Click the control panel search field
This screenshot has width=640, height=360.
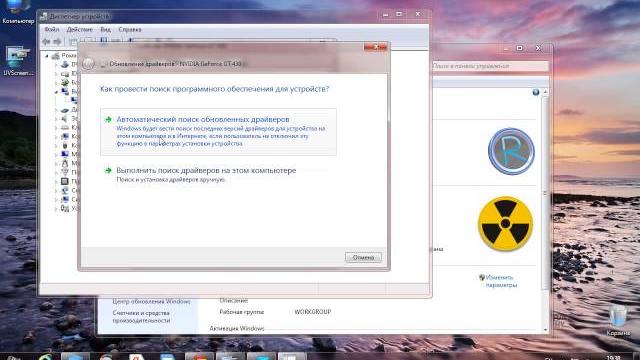(x=490, y=66)
